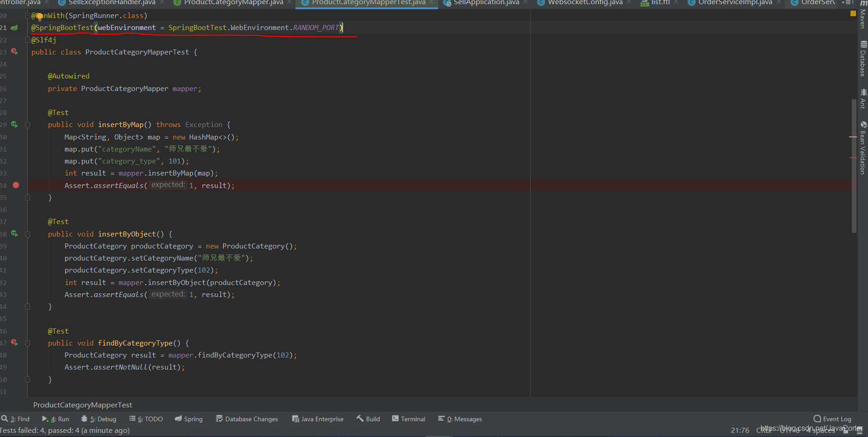Open the Database tool window
Viewport: 868px width, 437px height.
pyautogui.click(x=862, y=59)
